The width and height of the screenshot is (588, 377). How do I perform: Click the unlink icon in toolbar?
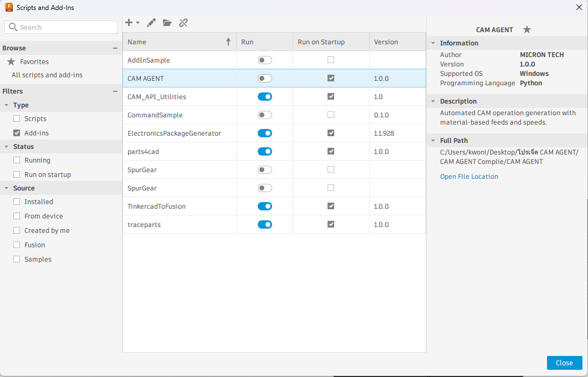183,23
